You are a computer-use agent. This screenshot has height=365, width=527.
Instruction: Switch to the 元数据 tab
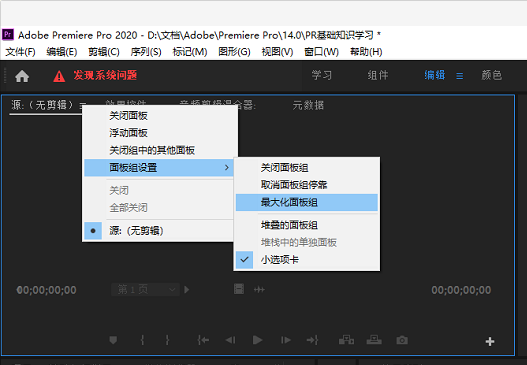308,105
